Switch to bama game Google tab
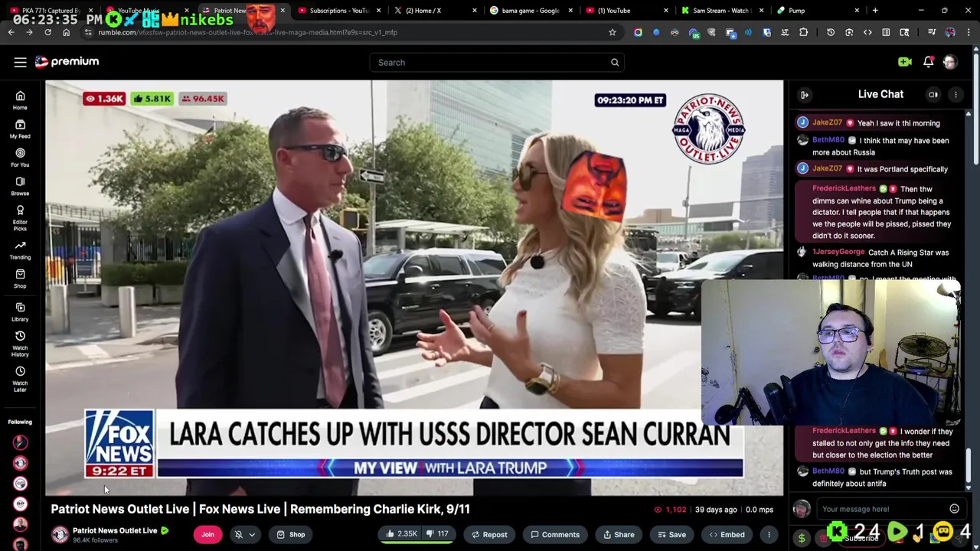This screenshot has width=980, height=551. tap(530, 11)
